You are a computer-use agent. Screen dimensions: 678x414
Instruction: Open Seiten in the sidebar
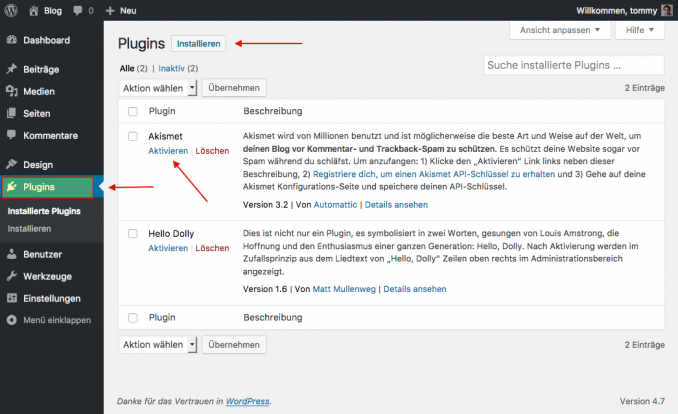coord(37,113)
